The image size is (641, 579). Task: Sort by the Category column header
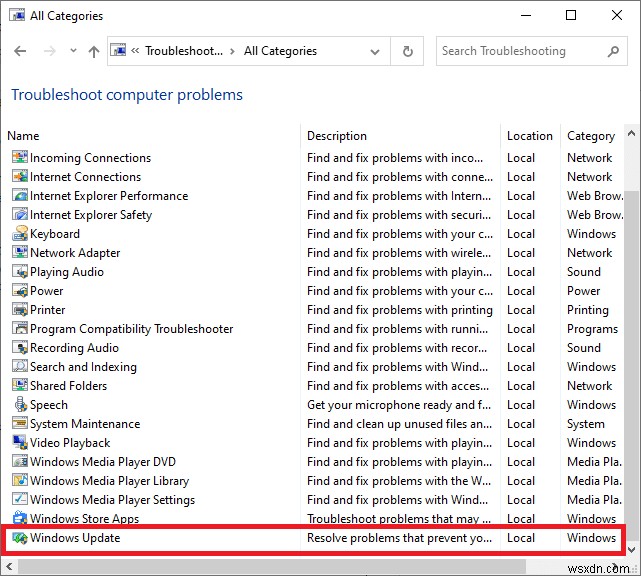tap(591, 136)
